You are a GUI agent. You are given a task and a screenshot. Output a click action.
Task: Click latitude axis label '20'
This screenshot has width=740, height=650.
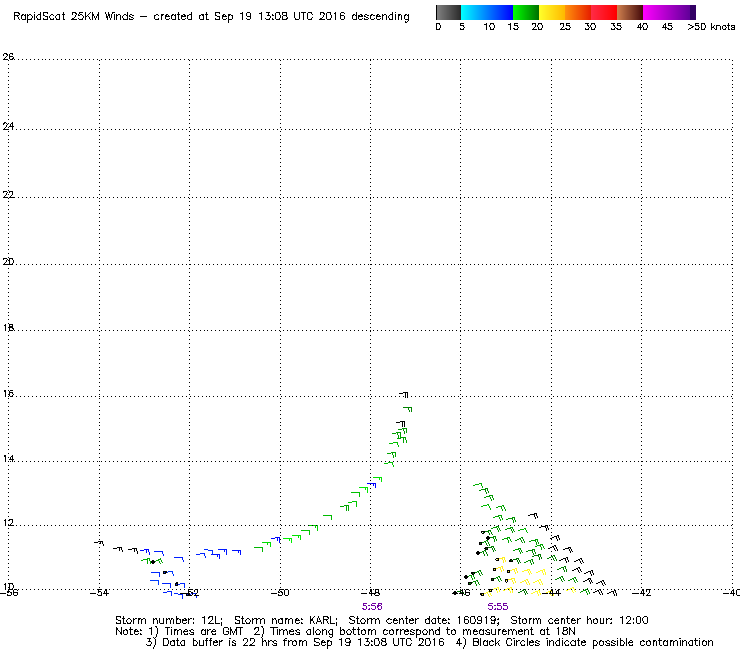[8, 262]
